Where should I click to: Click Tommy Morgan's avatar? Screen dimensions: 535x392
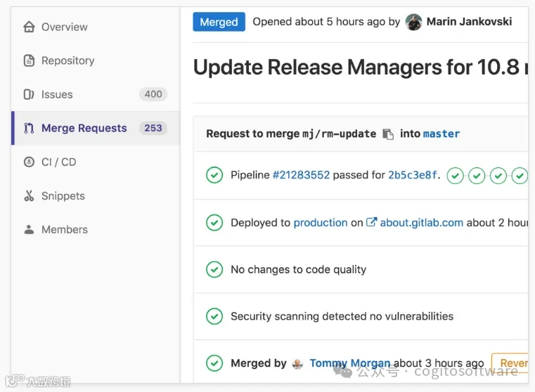click(x=297, y=364)
